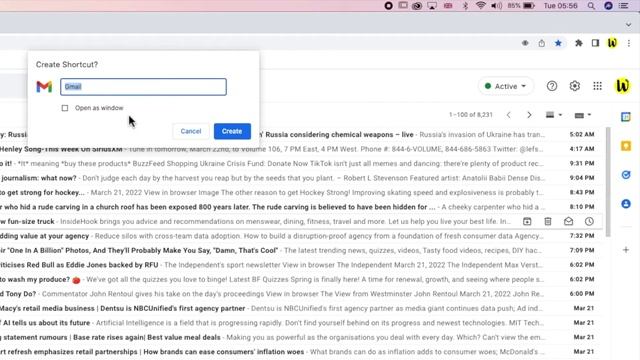Open One In A Billion Photos email
640x360 pixels.
coord(301,250)
